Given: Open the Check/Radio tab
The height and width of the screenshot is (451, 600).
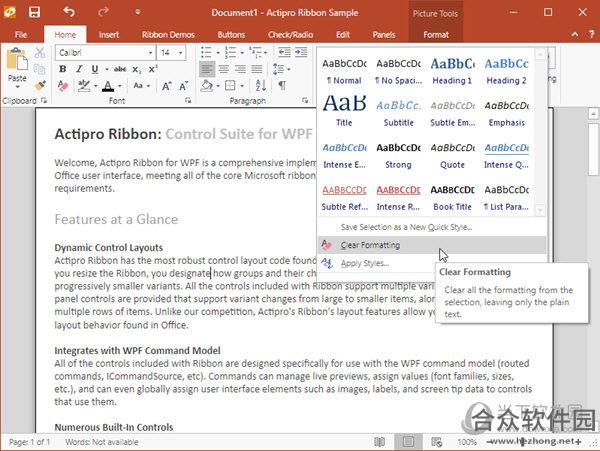Looking at the screenshot, I should (x=290, y=34).
